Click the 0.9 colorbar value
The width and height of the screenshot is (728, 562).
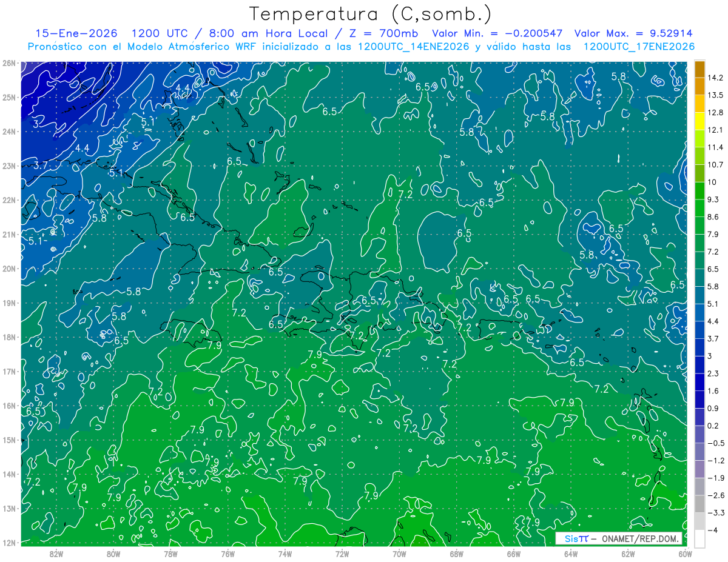coord(714,409)
